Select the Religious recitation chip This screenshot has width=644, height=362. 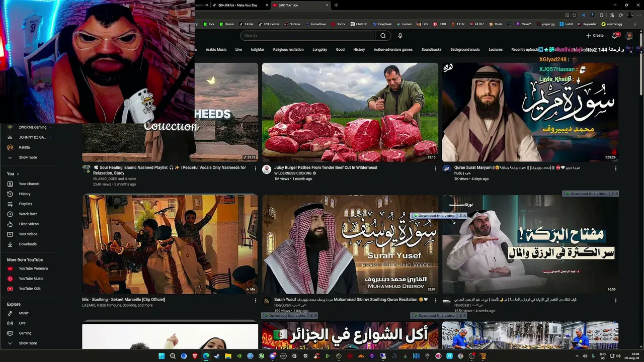[288, 50]
